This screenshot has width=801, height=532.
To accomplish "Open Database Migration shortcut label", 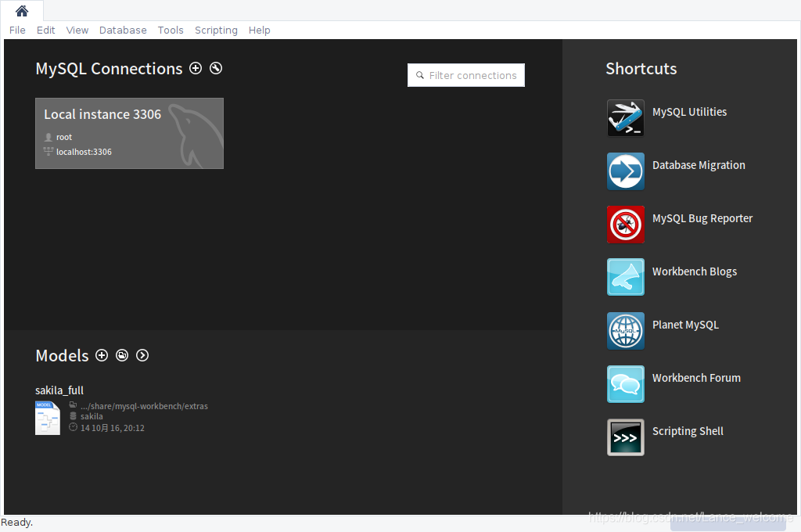I will click(x=699, y=165).
